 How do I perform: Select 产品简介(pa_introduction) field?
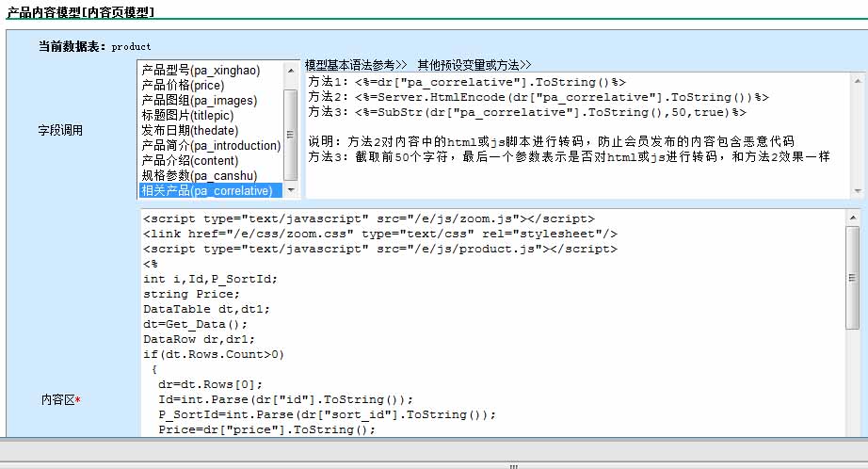click(x=211, y=146)
